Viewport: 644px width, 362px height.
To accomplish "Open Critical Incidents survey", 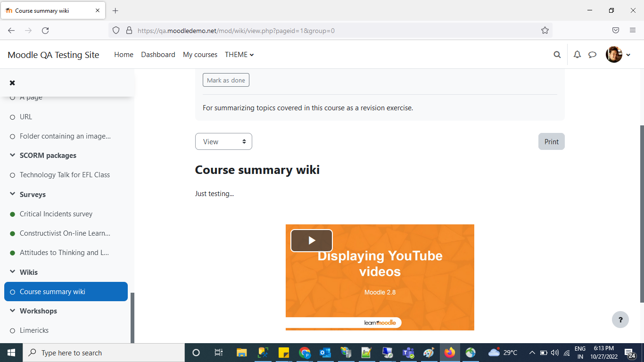I will (x=56, y=214).
